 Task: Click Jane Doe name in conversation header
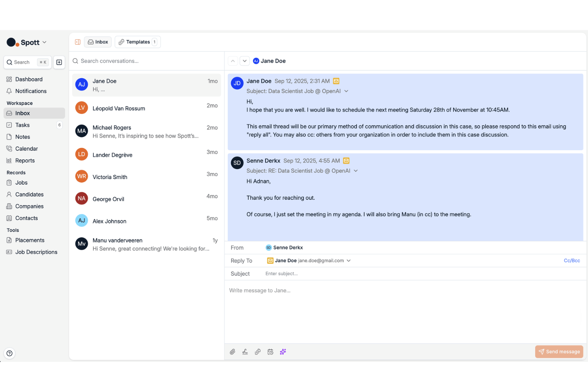(x=273, y=61)
